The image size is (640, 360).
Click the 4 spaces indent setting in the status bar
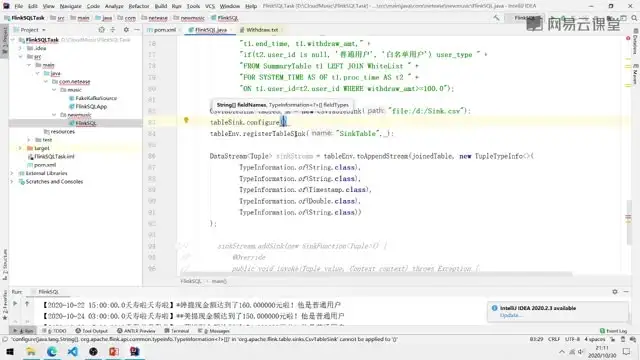point(594,339)
